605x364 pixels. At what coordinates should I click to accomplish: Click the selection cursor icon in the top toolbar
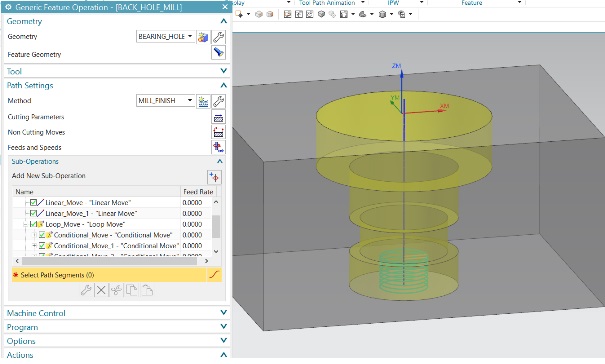coord(239,14)
